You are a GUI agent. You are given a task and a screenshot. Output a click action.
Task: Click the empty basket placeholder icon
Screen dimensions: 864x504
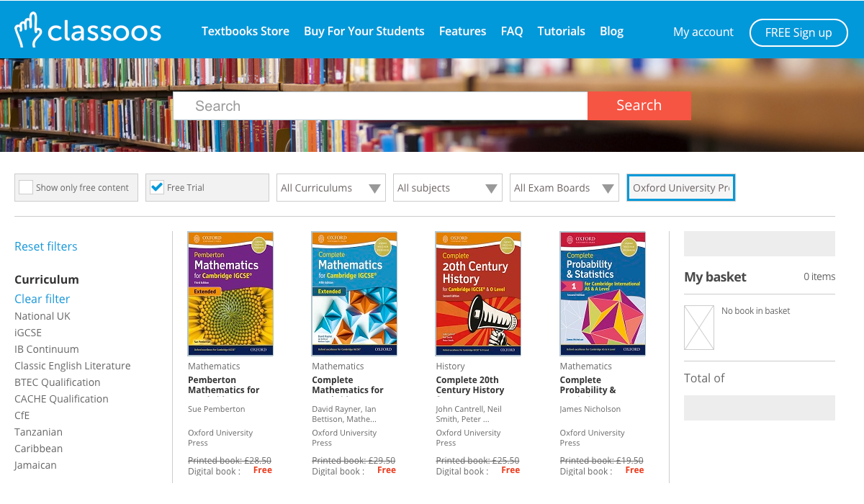point(698,328)
